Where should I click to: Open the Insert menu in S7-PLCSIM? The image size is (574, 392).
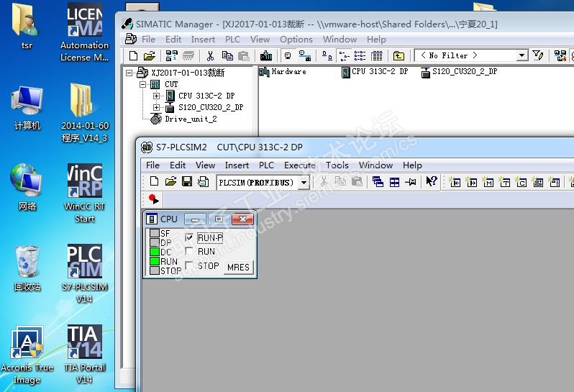click(x=237, y=165)
